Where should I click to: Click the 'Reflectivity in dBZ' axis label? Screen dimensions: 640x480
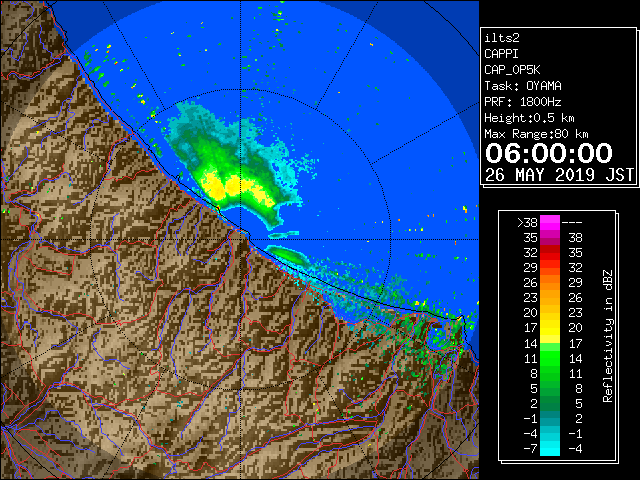[608, 336]
